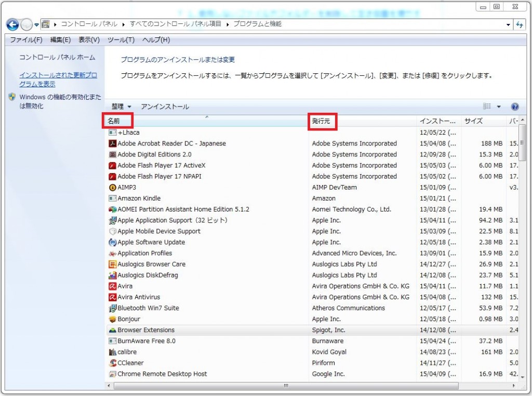The height and width of the screenshot is (396, 532).
Task: Click publisher cell 'Spigot, Inc.'
Action: pos(328,330)
